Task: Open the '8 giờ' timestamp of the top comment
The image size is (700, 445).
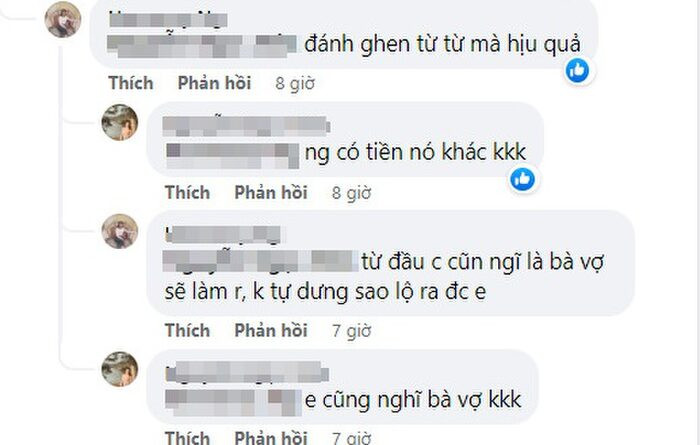Action: click(x=295, y=83)
